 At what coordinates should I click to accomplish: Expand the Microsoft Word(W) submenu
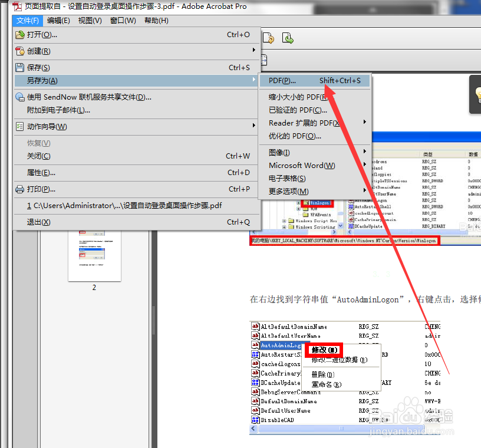(315, 166)
